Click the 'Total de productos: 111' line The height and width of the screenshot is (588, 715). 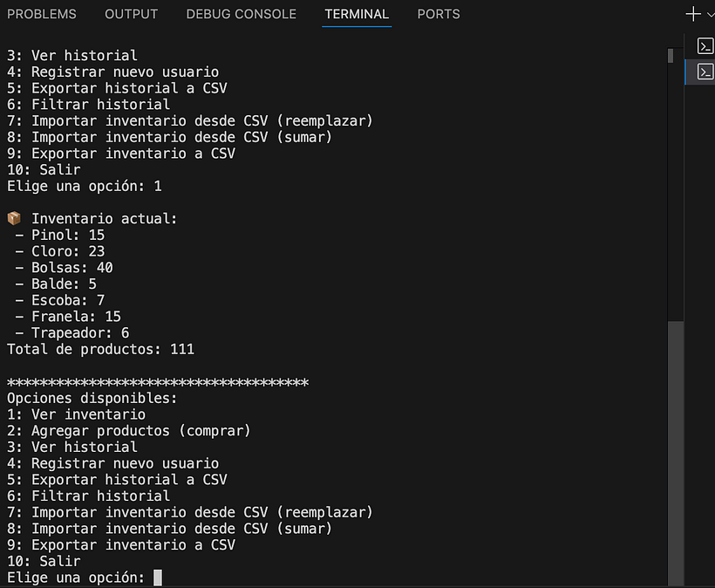101,350
